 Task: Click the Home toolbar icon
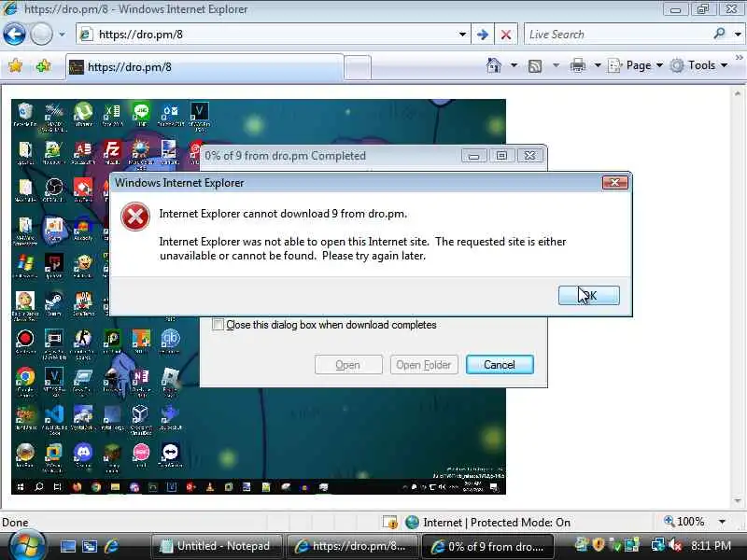[x=494, y=65]
